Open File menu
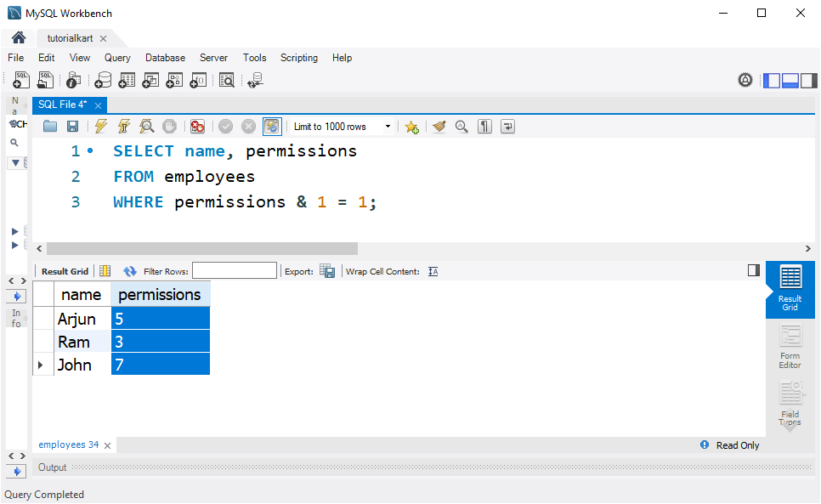The height and width of the screenshot is (504, 821). point(15,58)
